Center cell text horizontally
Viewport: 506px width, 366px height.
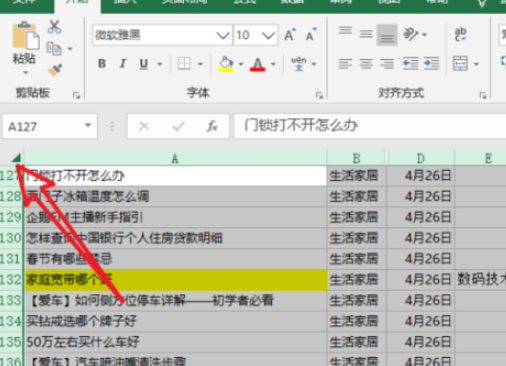366,63
